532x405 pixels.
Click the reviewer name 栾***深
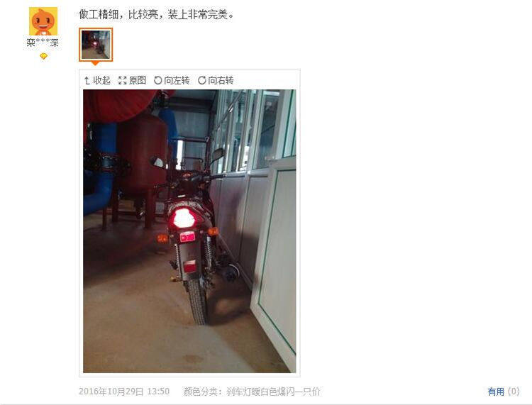(43, 43)
